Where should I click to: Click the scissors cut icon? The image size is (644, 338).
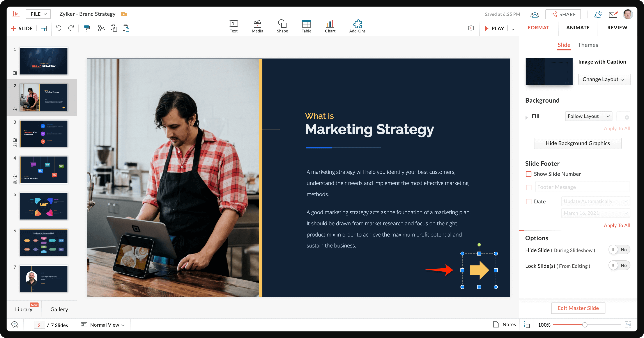click(x=101, y=28)
